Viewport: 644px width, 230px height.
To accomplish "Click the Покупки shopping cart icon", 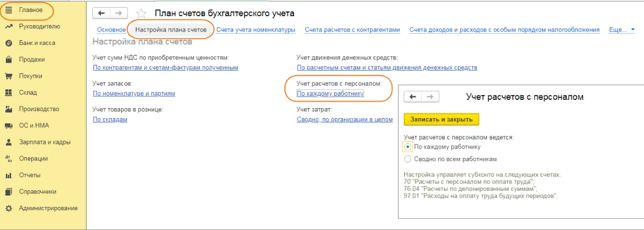I will pos(8,76).
